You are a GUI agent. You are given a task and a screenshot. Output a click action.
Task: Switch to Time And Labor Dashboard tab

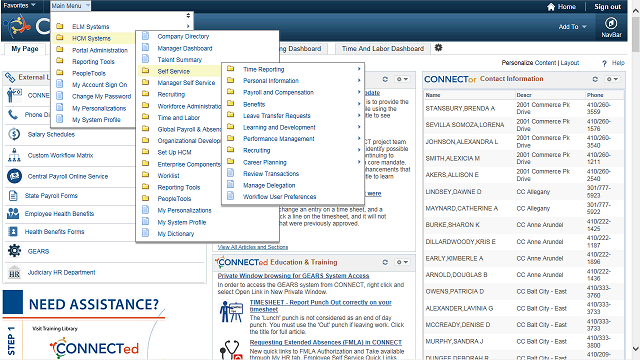pos(383,49)
